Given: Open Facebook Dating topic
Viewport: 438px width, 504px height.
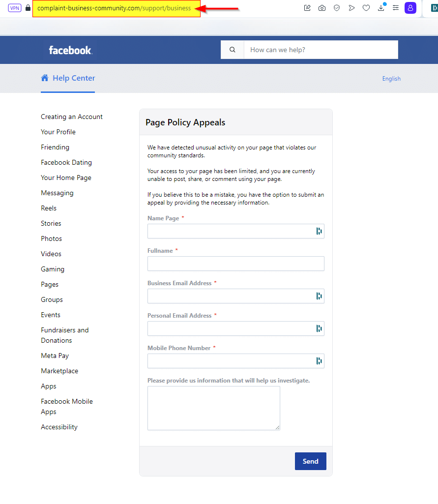Looking at the screenshot, I should pos(66,162).
